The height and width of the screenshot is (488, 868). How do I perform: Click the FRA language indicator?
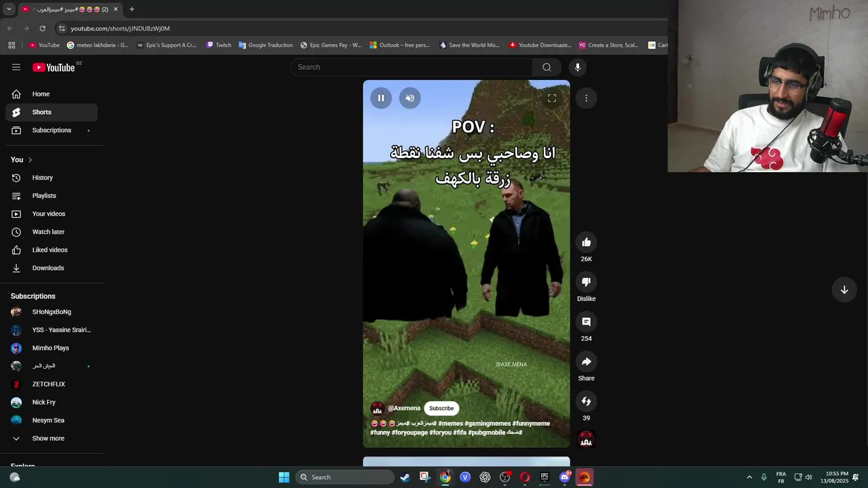click(781, 477)
